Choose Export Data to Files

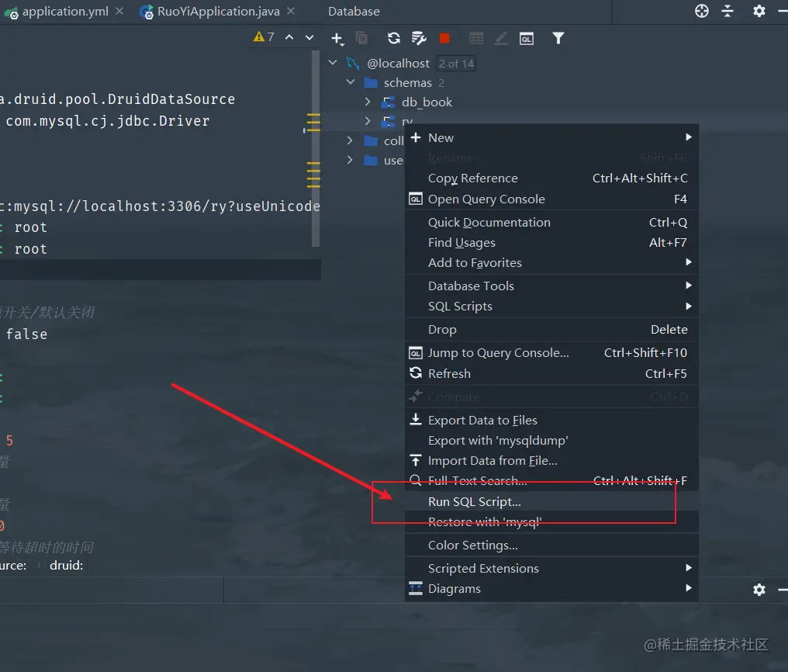551,420
